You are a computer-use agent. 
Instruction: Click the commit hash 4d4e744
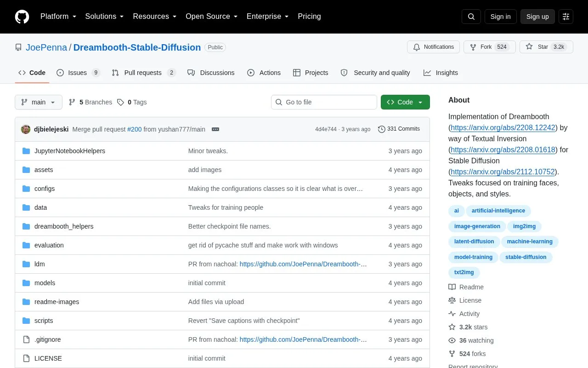[326, 129]
